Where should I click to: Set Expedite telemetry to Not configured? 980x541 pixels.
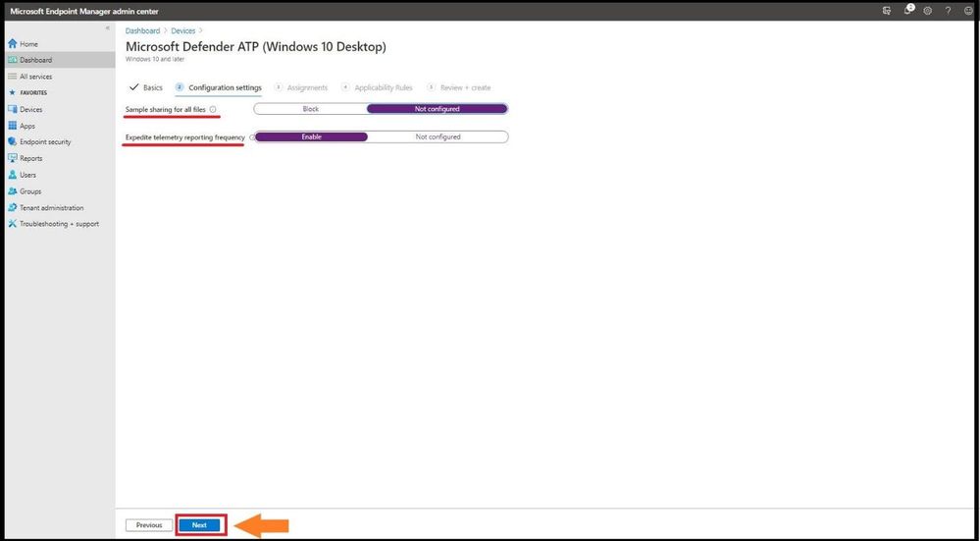coord(438,137)
